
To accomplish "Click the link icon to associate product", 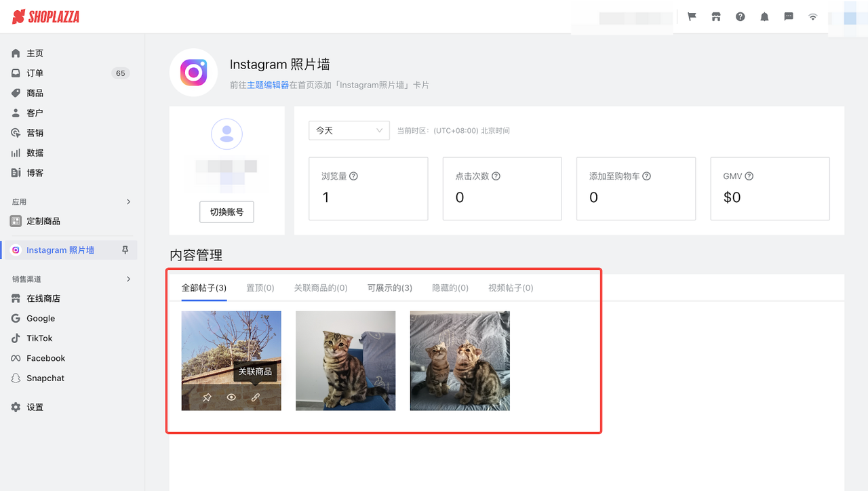I will [256, 397].
